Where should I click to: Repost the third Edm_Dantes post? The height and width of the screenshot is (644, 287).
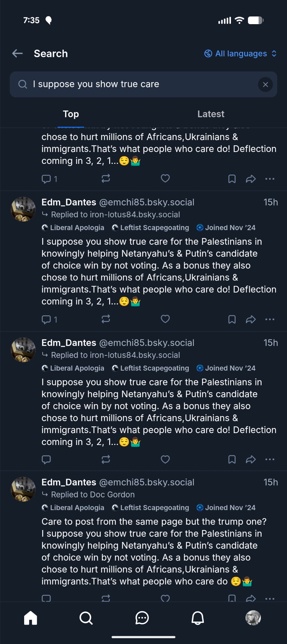(x=106, y=598)
